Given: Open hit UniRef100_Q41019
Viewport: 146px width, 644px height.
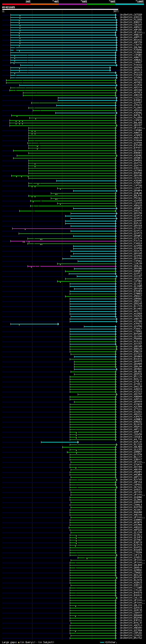Looking at the screenshot, I should [131, 72].
